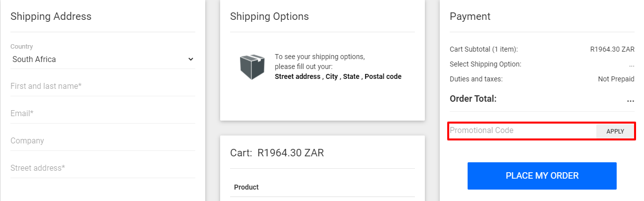Focus the Promotional Code input box
644x201 pixels.
point(522,131)
